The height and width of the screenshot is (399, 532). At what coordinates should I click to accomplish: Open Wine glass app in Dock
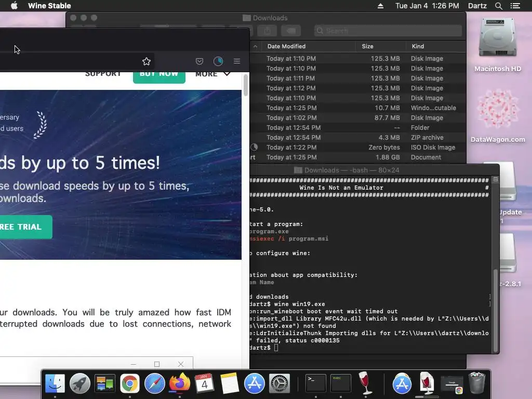[365, 383]
